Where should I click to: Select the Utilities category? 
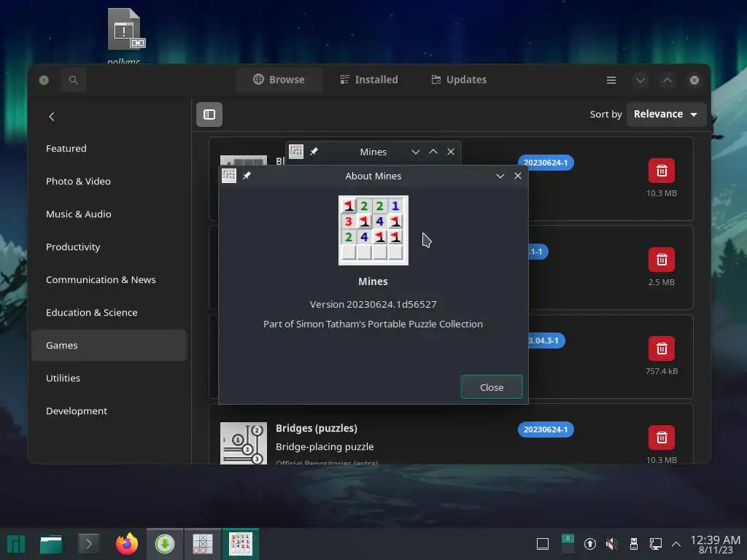coord(109,378)
